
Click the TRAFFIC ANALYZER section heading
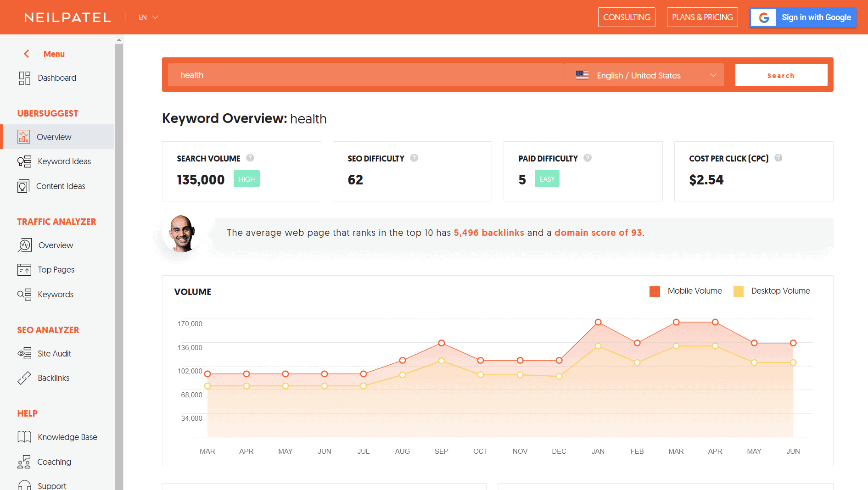click(56, 222)
